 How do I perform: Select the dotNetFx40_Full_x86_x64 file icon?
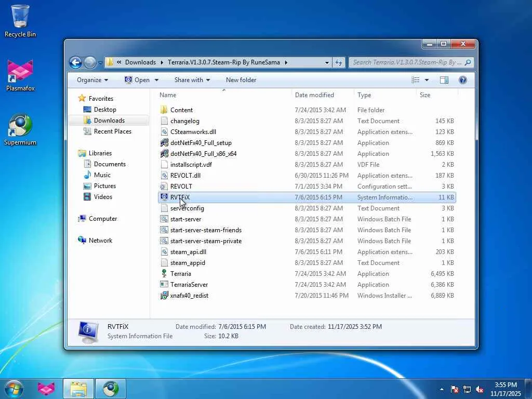tap(164, 153)
